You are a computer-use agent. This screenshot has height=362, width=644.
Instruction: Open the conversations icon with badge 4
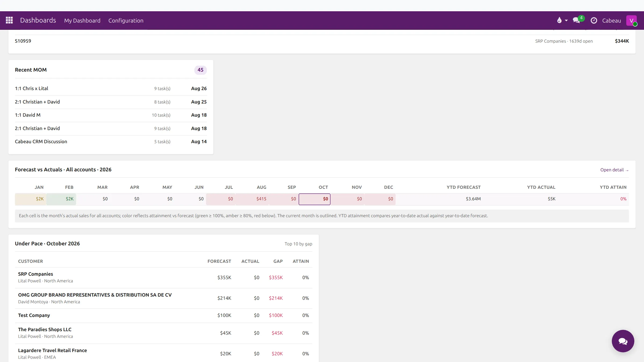pos(576,20)
